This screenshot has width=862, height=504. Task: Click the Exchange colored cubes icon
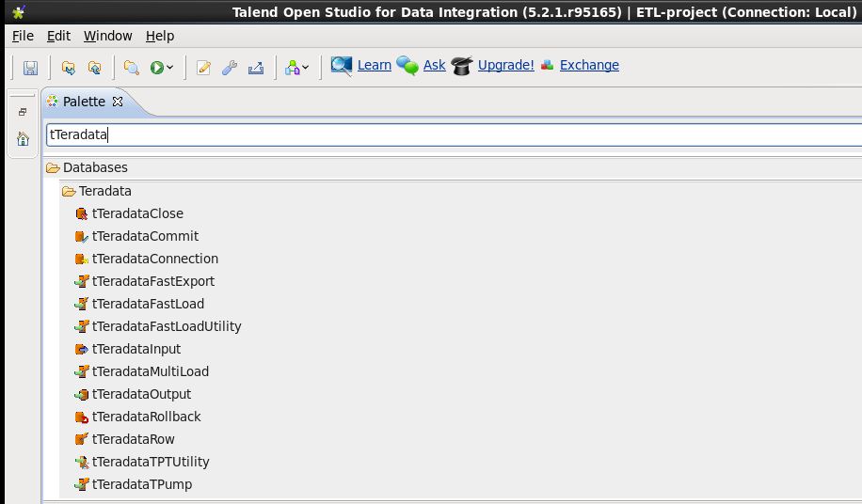pos(547,65)
